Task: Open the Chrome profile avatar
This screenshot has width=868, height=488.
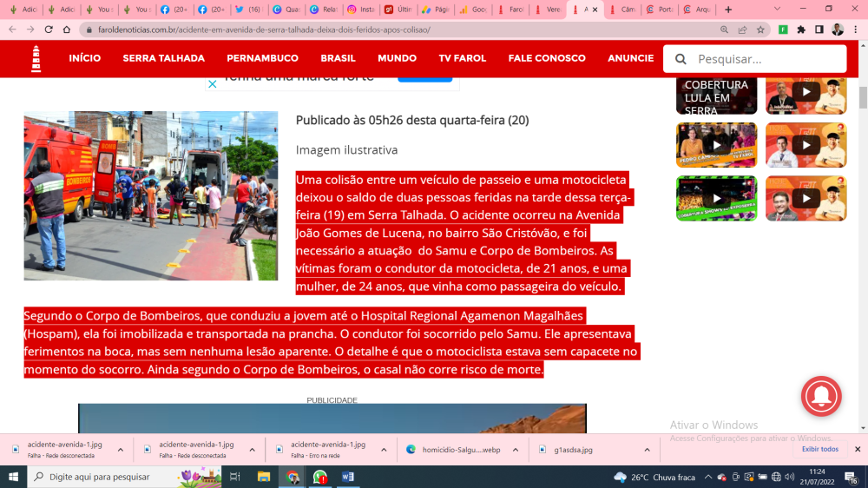Action: [838, 30]
